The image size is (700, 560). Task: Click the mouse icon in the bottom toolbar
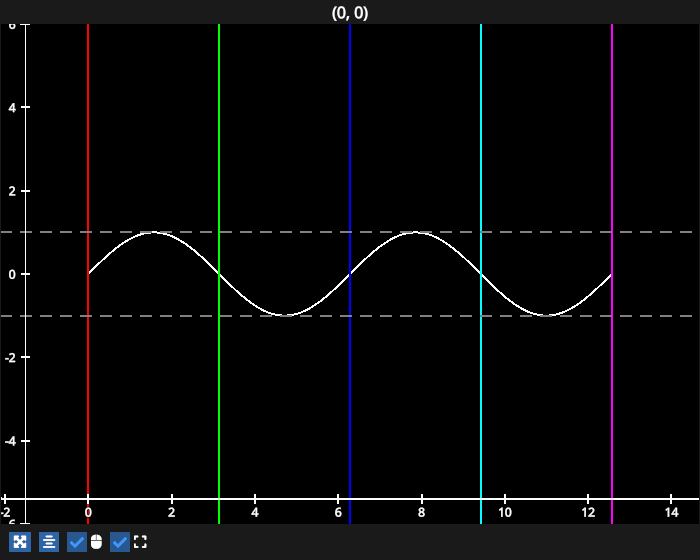pos(96,542)
